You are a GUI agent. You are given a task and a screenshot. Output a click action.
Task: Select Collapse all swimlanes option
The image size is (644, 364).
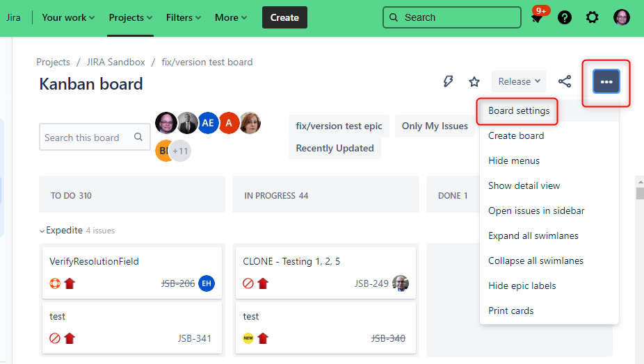pyautogui.click(x=549, y=261)
